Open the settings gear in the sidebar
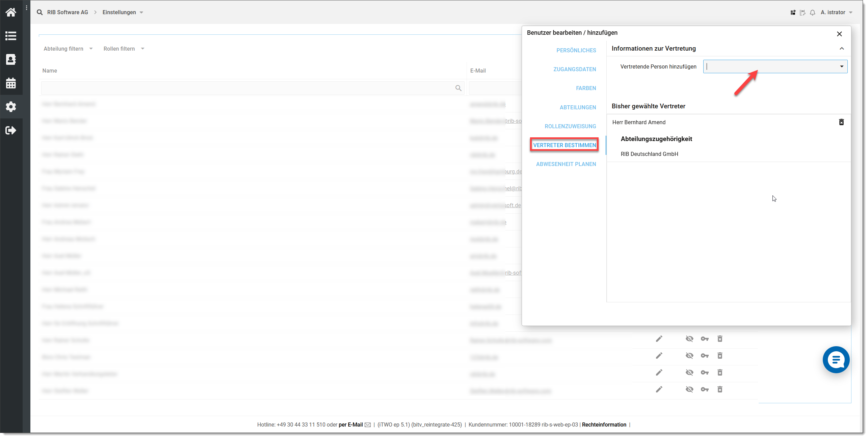 (11, 107)
